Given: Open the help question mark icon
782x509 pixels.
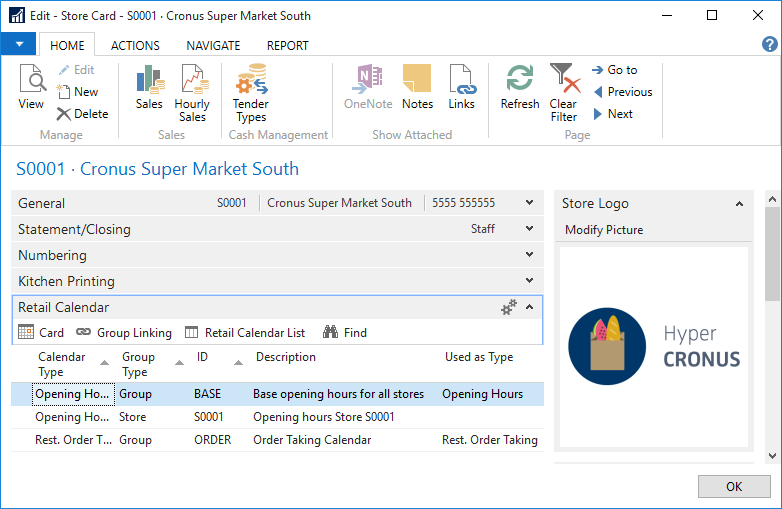Looking at the screenshot, I should [769, 45].
